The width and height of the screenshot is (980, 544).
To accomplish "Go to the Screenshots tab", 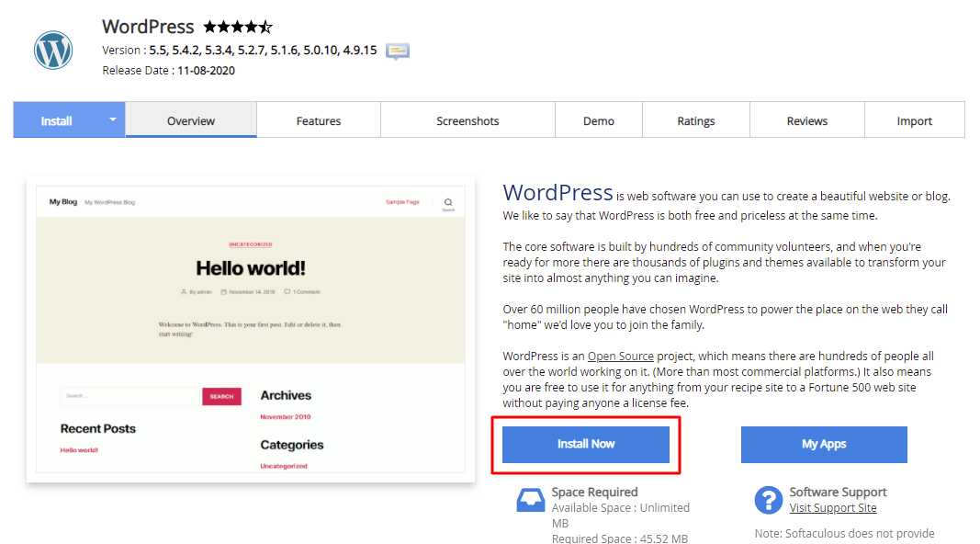I will coord(467,120).
